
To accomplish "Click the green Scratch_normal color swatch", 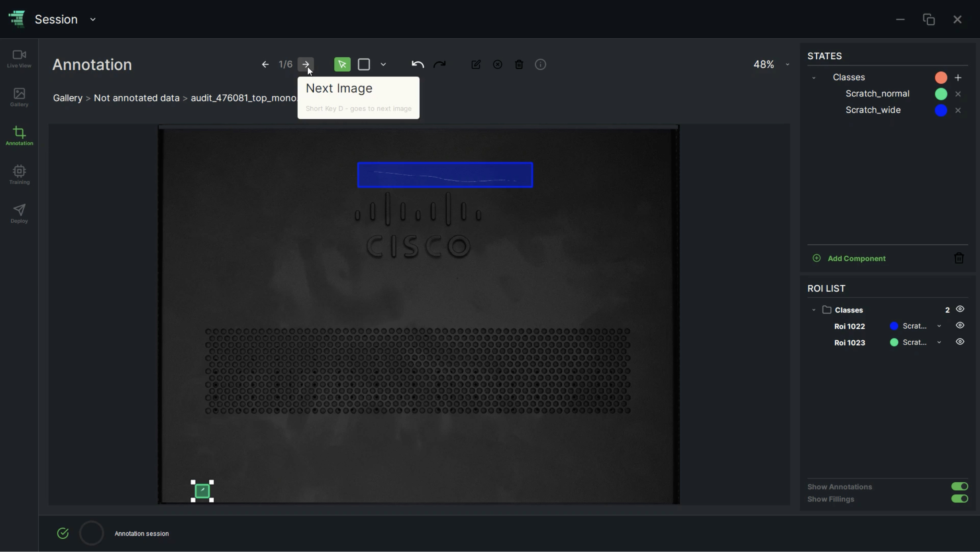I will point(941,94).
